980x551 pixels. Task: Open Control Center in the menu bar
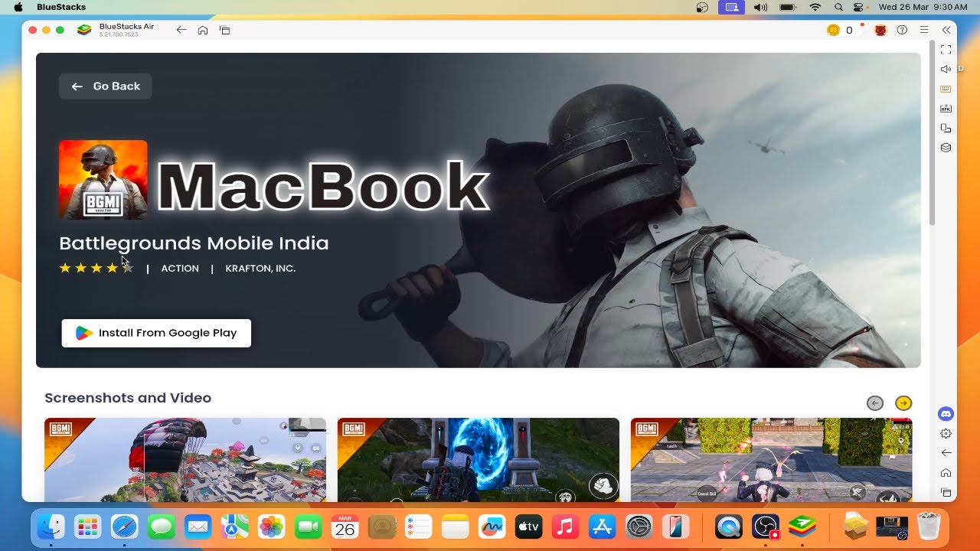click(x=859, y=7)
